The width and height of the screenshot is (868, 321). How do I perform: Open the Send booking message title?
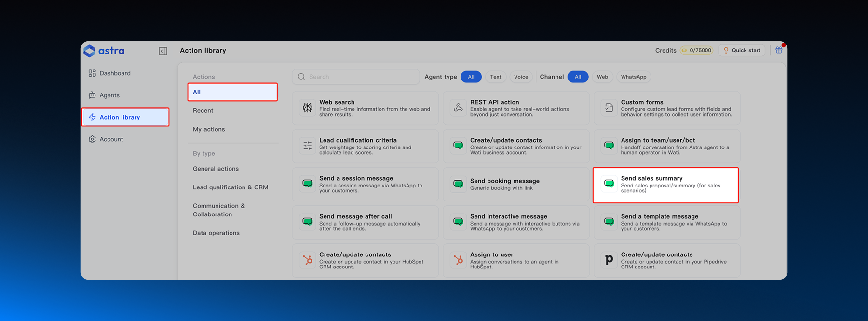(x=504, y=181)
